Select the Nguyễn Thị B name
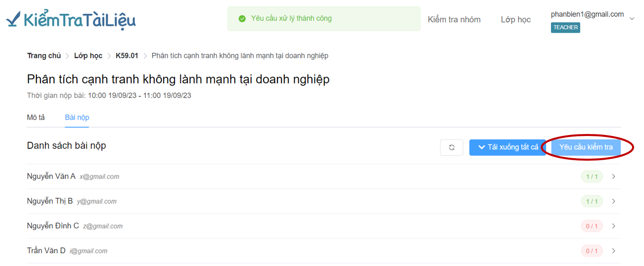Image resolution: width=644 pixels, height=266 pixels. point(50,201)
